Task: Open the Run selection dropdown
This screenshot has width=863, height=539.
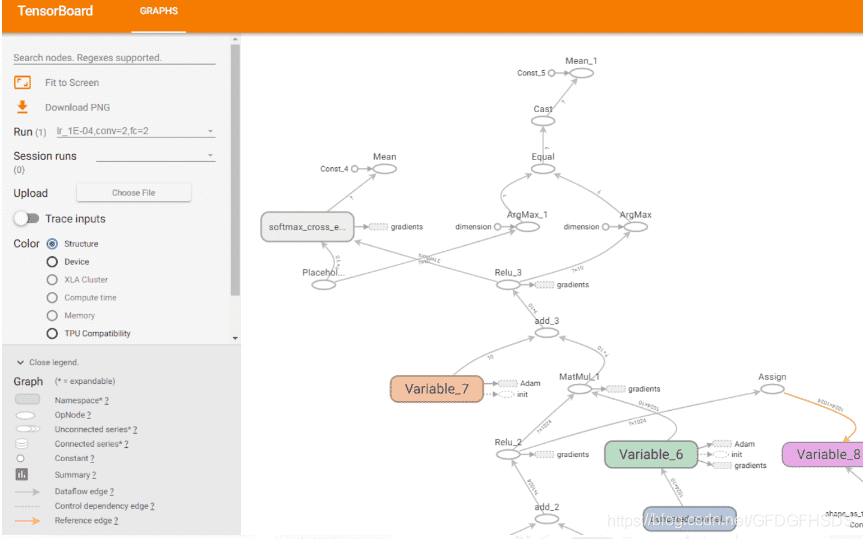Action: click(135, 131)
